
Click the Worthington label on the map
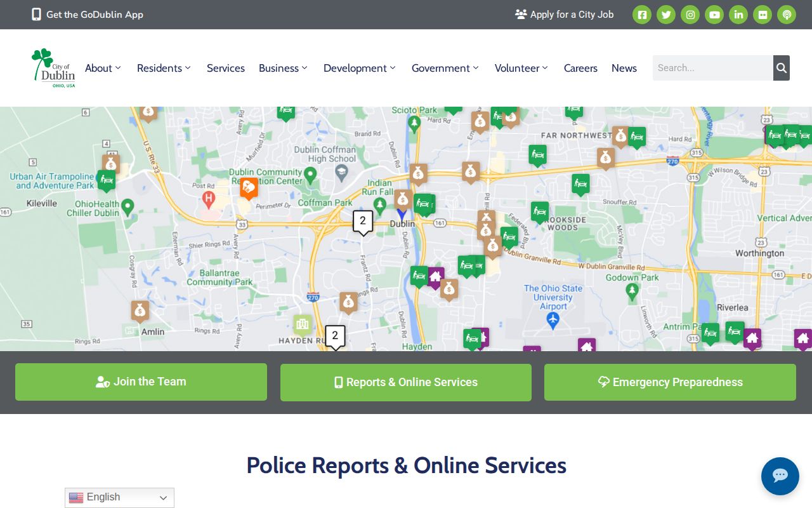click(759, 253)
